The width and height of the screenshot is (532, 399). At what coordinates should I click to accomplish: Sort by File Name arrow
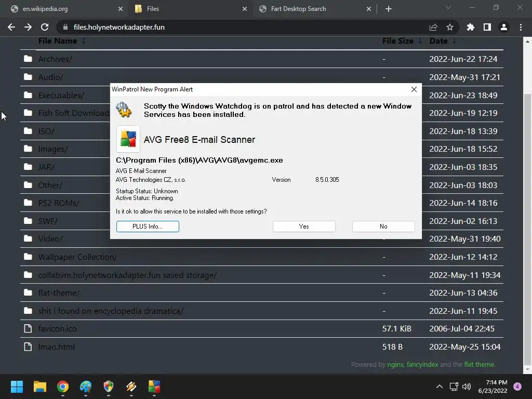[84, 41]
